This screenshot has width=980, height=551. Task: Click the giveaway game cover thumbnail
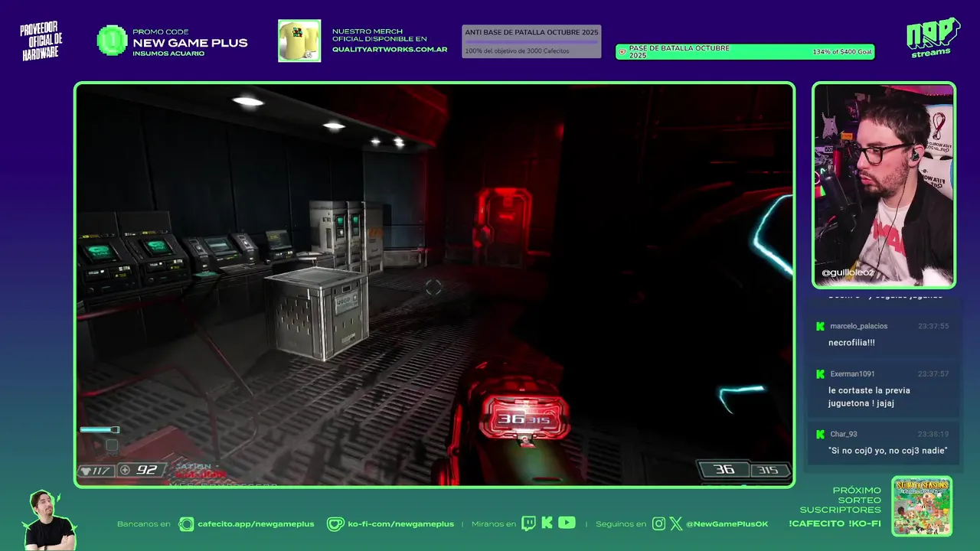point(922,506)
